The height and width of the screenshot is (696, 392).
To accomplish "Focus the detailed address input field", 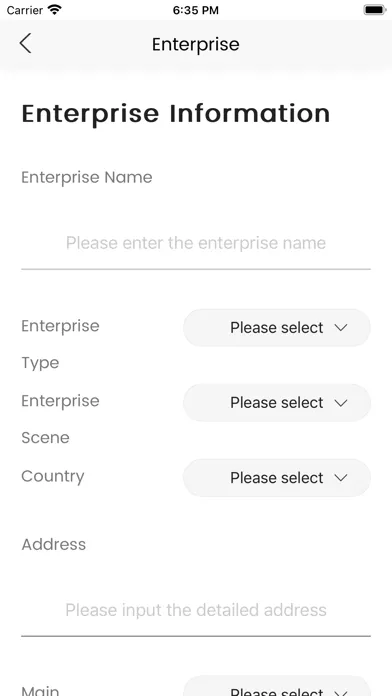I will tap(196, 610).
